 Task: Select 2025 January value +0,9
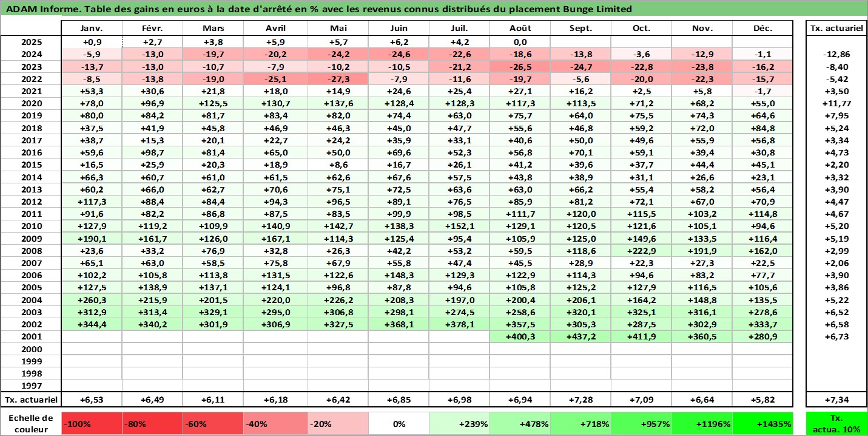click(x=92, y=43)
